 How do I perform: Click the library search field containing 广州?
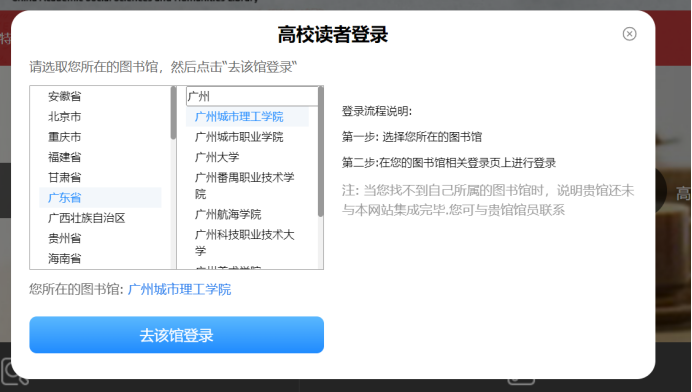252,96
